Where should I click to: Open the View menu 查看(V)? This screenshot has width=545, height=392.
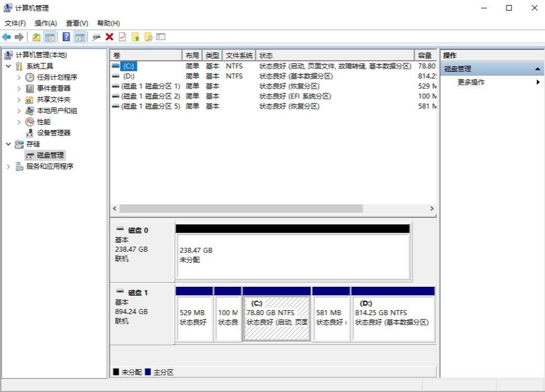(77, 23)
